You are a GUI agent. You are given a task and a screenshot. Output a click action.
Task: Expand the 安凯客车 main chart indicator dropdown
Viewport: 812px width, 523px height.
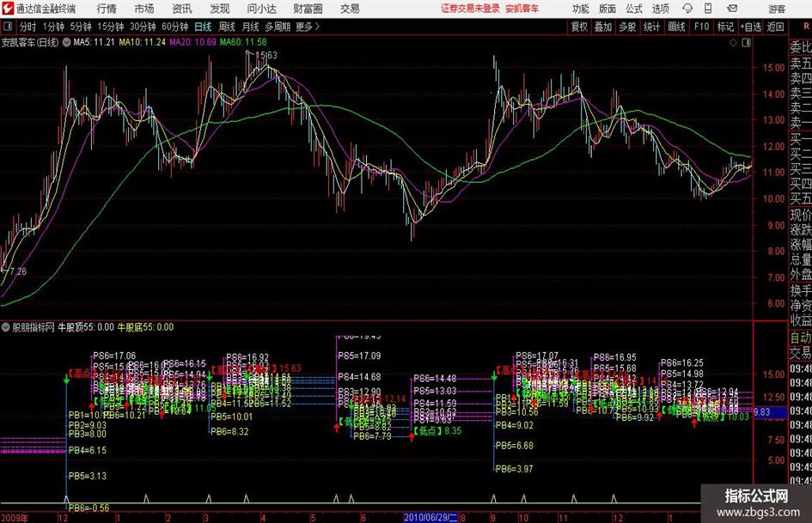pos(66,42)
